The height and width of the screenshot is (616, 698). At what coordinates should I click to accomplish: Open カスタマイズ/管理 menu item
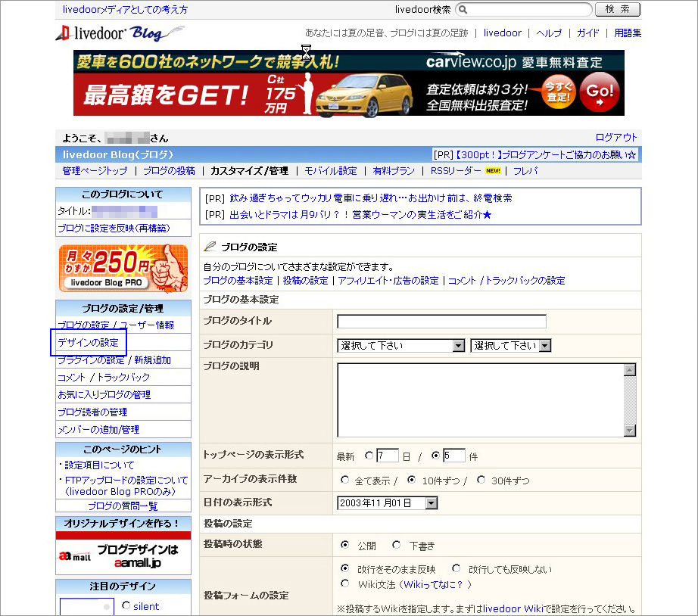(249, 171)
